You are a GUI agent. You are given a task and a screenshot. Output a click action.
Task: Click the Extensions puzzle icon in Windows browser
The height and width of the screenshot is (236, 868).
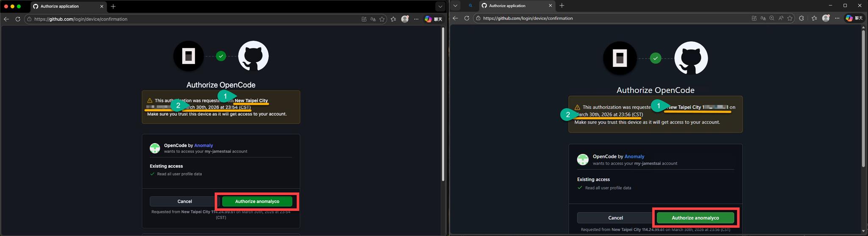tap(801, 18)
